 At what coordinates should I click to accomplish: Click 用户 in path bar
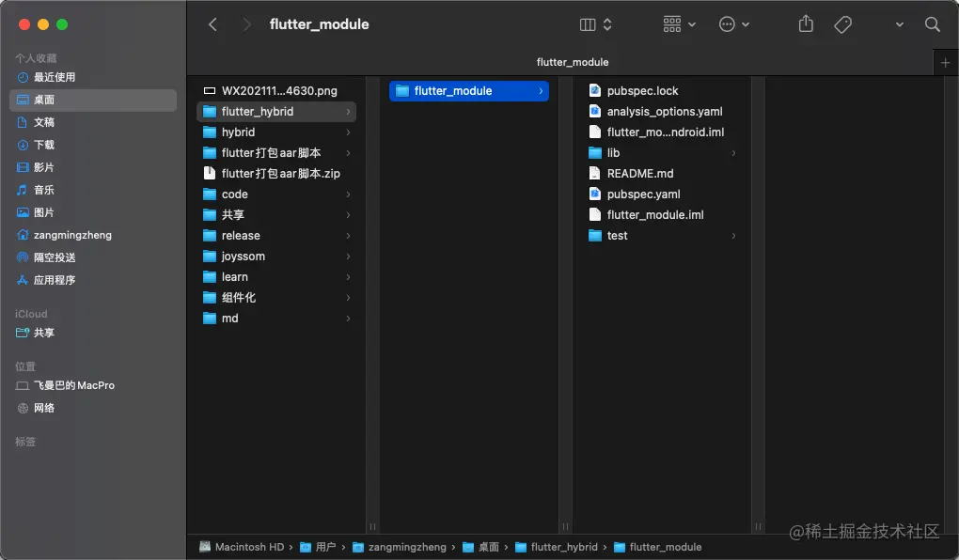click(x=318, y=547)
